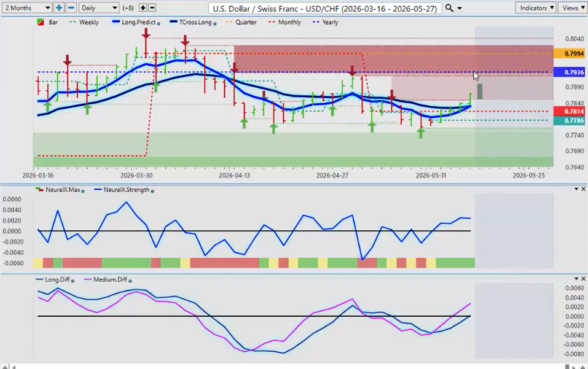The height and width of the screenshot is (369, 588).
Task: Click the NeuralX.Max legend label
Action: pyautogui.click(x=63, y=190)
